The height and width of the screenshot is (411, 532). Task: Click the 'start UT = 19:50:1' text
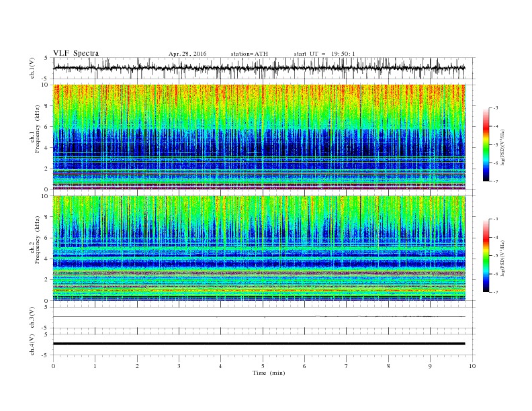[x=324, y=54]
